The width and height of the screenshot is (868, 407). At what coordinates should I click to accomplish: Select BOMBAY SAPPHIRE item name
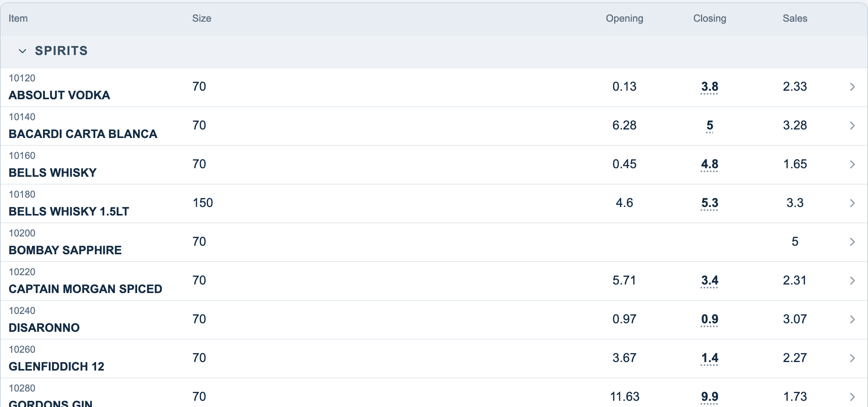tap(65, 250)
